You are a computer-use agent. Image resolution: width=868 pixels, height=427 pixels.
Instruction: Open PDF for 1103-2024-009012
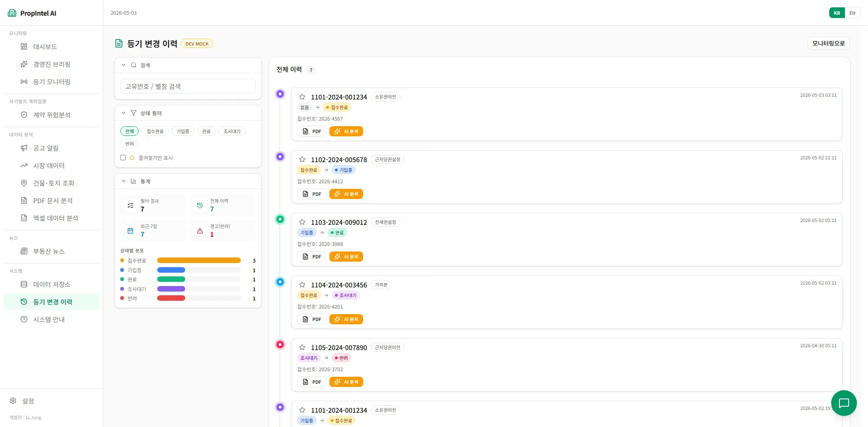(312, 257)
